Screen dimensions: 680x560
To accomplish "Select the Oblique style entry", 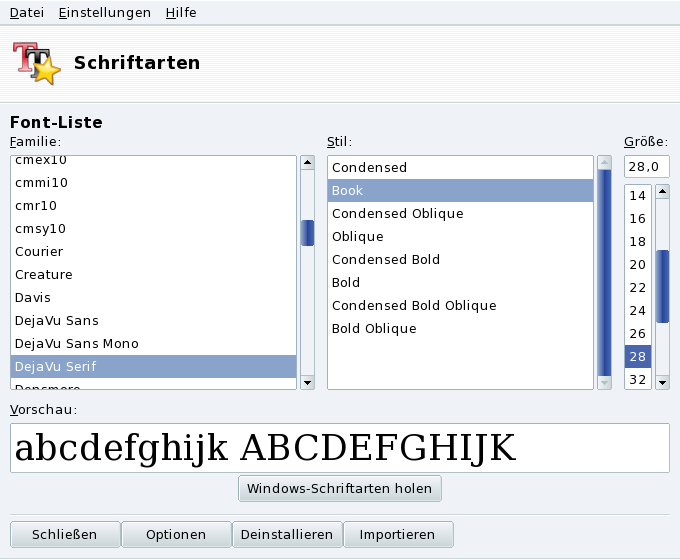I will pyautogui.click(x=358, y=236).
